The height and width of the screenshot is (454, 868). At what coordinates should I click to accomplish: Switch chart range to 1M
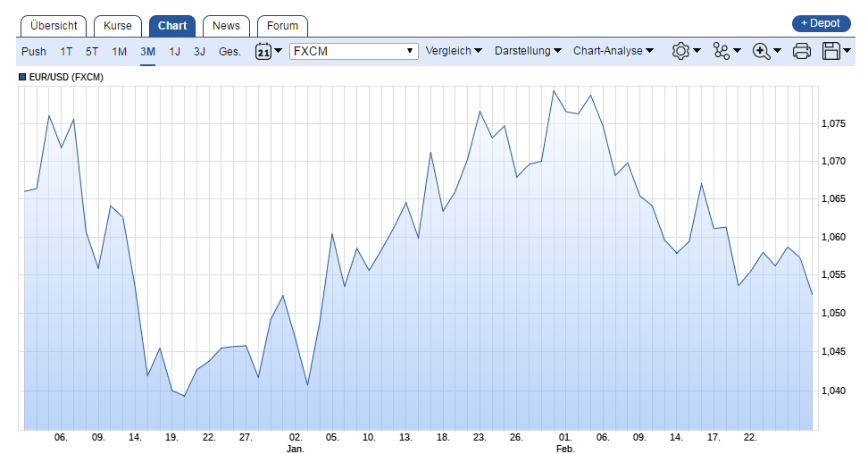tap(119, 52)
